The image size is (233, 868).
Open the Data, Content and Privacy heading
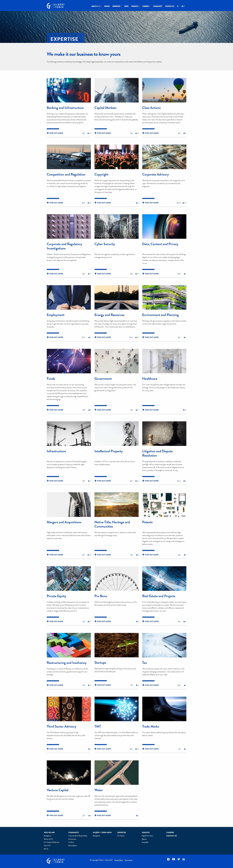click(x=160, y=244)
